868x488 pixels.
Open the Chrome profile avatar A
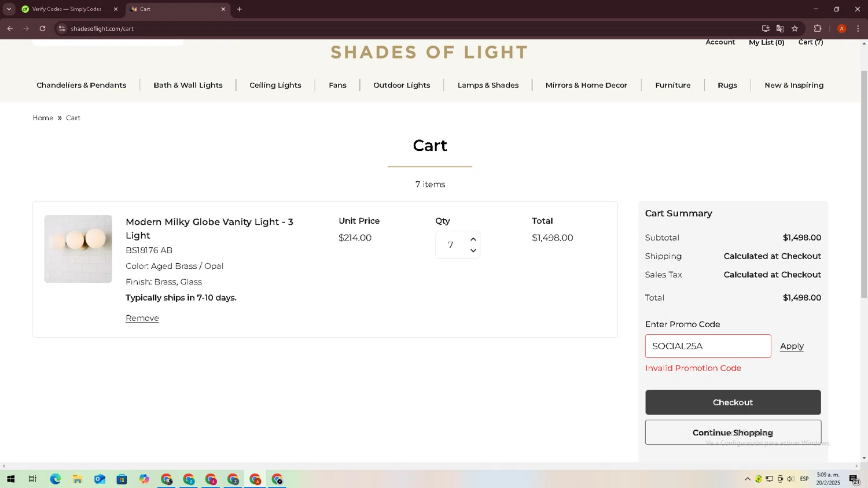click(841, 28)
